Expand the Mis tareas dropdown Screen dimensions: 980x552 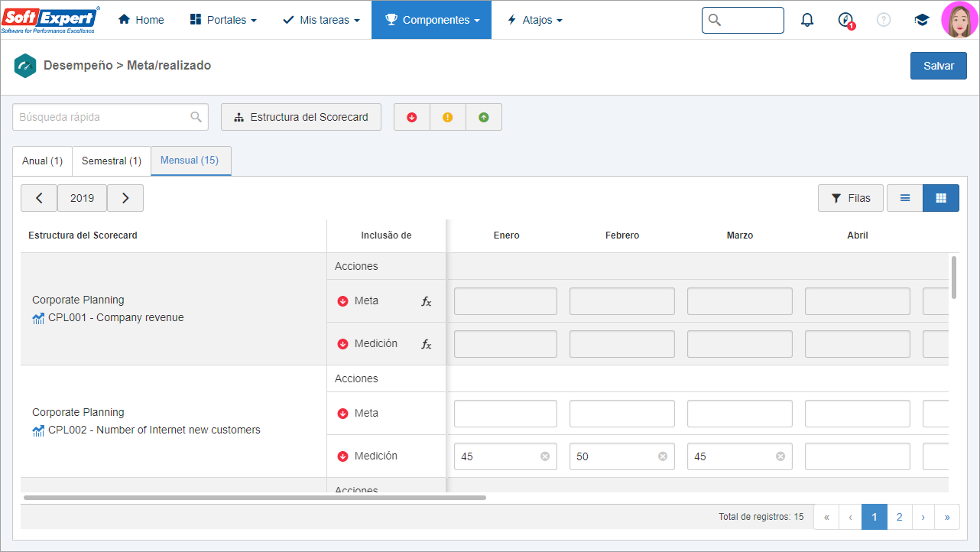click(321, 20)
